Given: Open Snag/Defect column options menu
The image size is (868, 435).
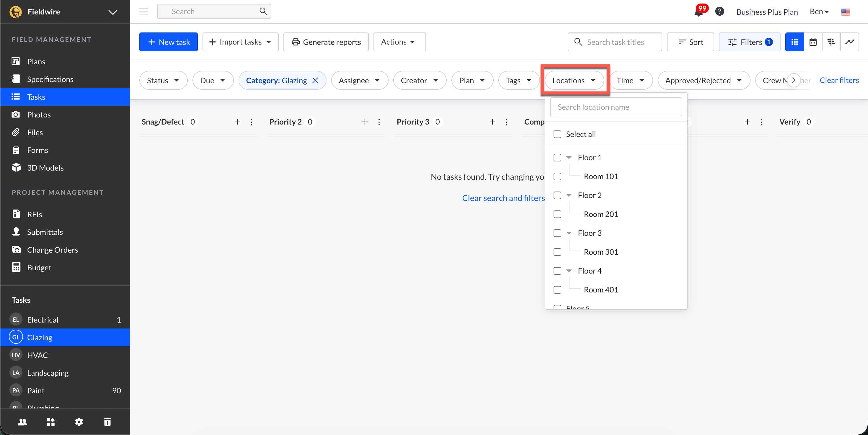Looking at the screenshot, I should click(x=251, y=122).
